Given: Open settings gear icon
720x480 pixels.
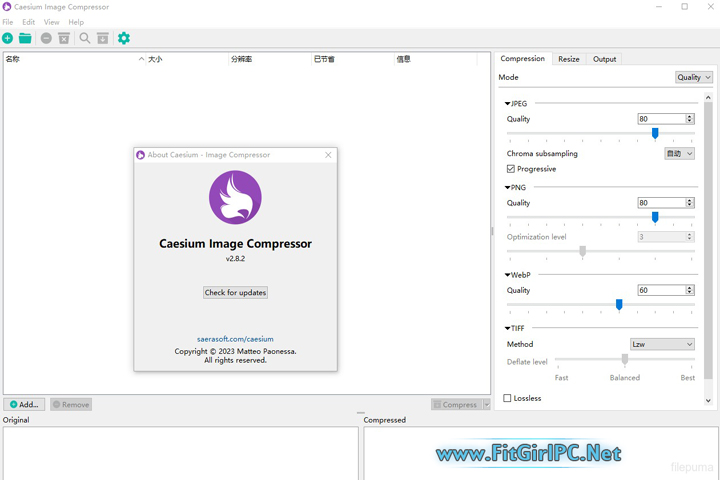Looking at the screenshot, I should [124, 38].
